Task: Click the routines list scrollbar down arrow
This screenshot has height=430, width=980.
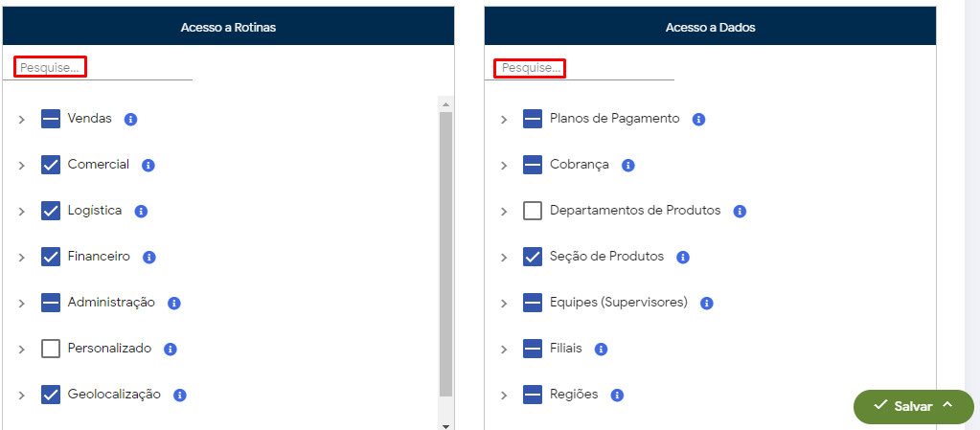Action: [445, 424]
